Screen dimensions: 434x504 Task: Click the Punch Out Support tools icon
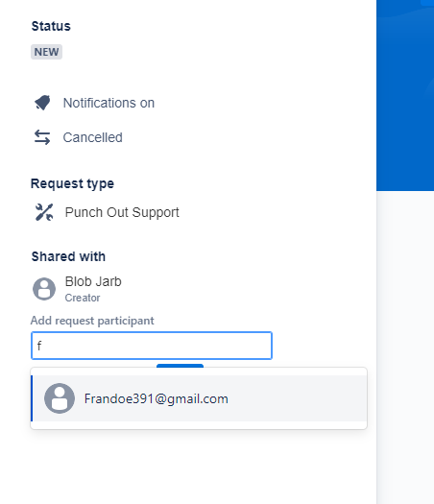[44, 212]
